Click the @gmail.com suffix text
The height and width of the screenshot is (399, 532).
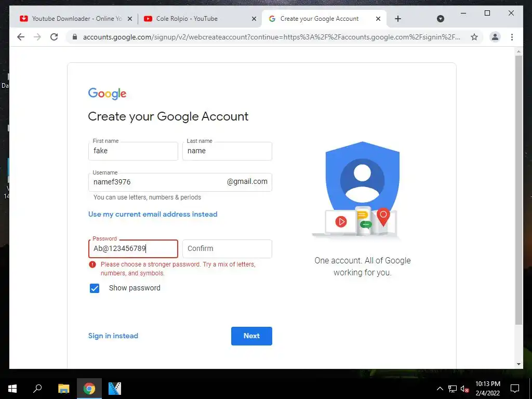tap(247, 181)
